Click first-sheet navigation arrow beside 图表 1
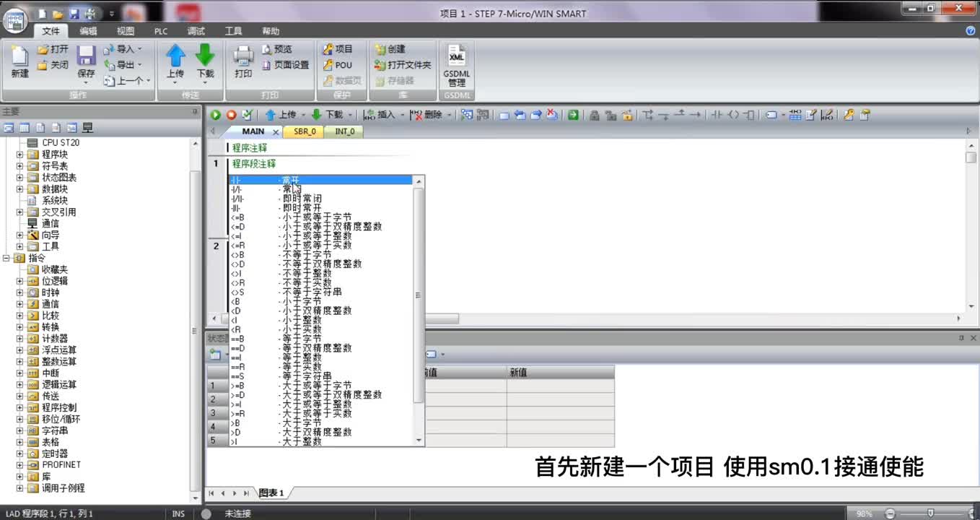Screen dimensions: 980x520 [x=212, y=493]
